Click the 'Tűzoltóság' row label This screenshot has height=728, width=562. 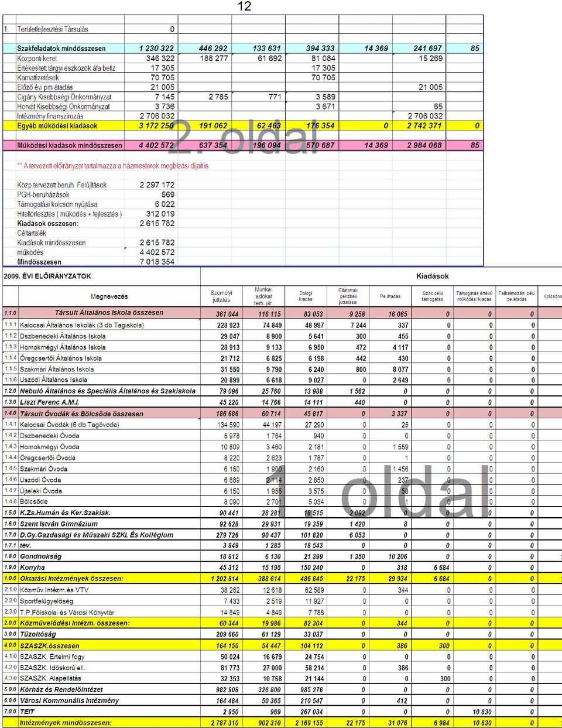tap(38, 634)
